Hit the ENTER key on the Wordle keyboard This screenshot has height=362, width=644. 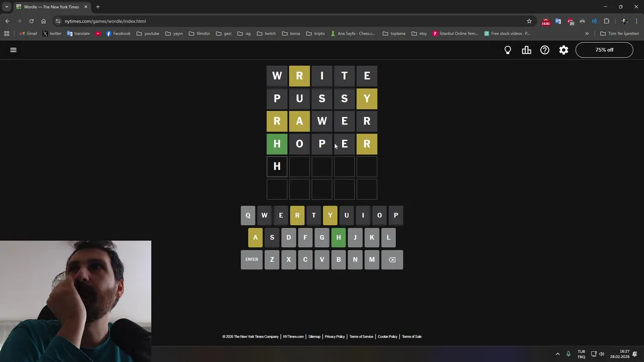pyautogui.click(x=252, y=259)
